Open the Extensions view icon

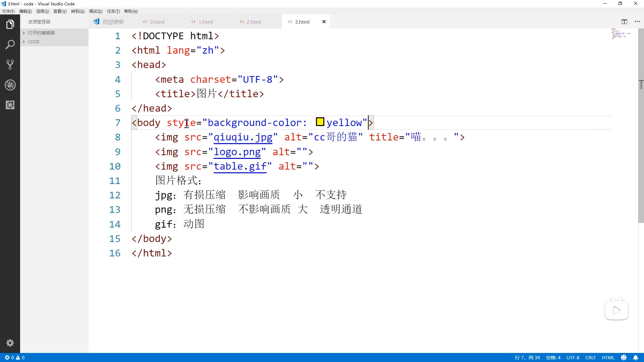(x=10, y=105)
